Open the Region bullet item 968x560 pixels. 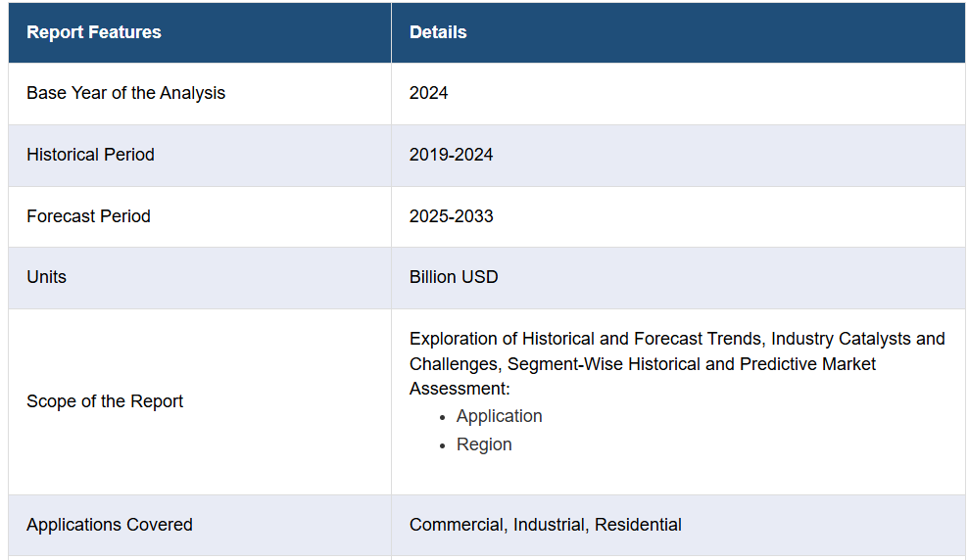484,444
